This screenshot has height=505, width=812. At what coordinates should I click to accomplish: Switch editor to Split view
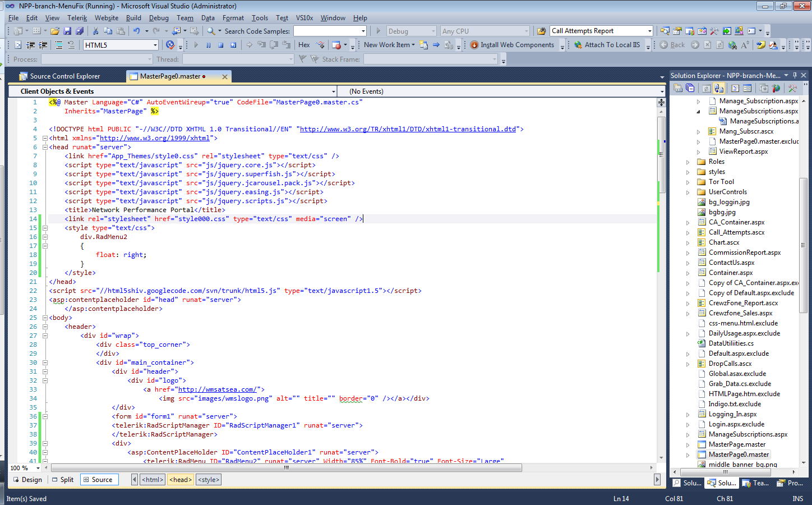coord(62,480)
